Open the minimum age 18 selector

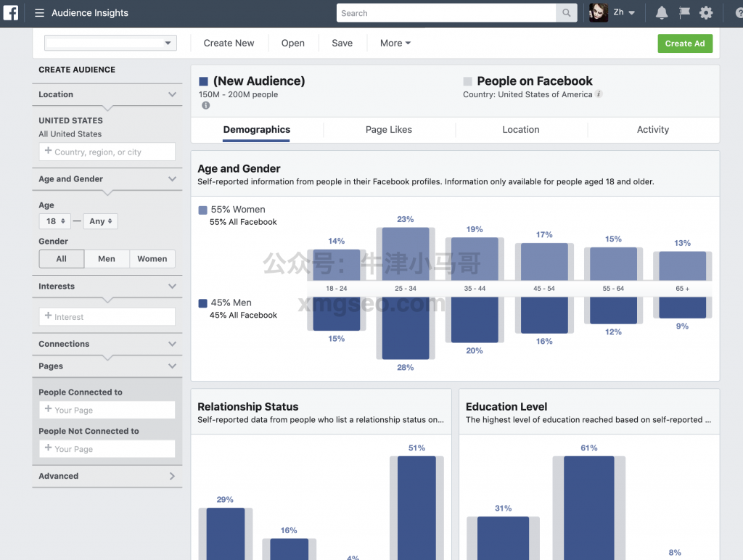(x=55, y=221)
